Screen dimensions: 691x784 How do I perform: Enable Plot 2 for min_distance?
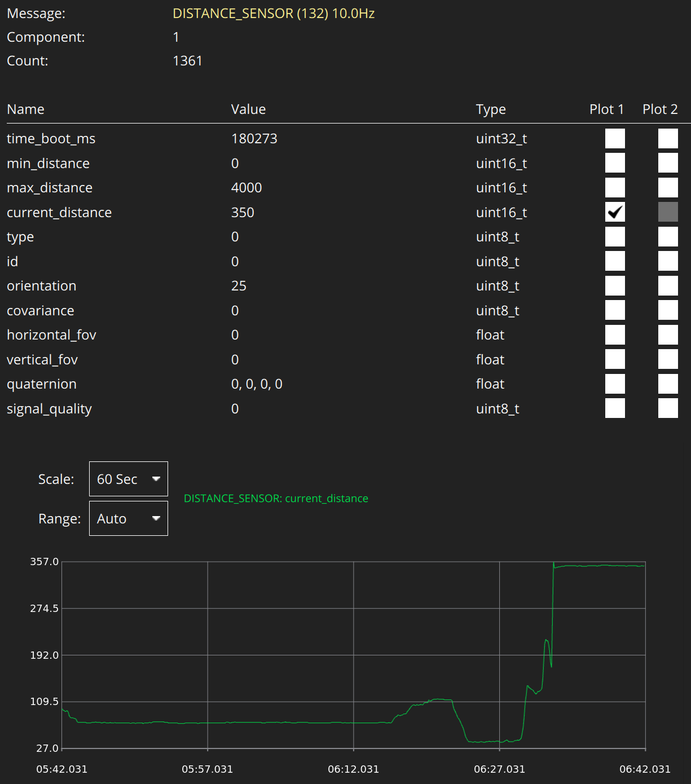pos(668,163)
